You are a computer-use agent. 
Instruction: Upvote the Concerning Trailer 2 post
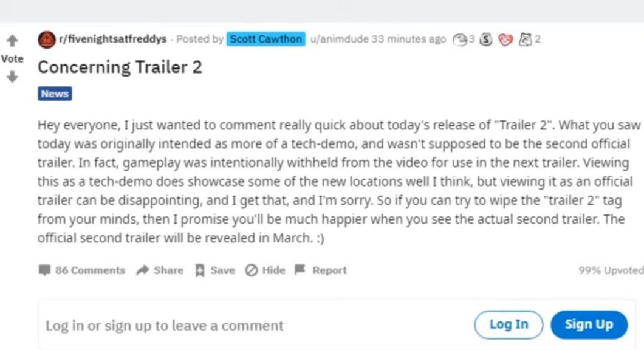tap(12, 41)
